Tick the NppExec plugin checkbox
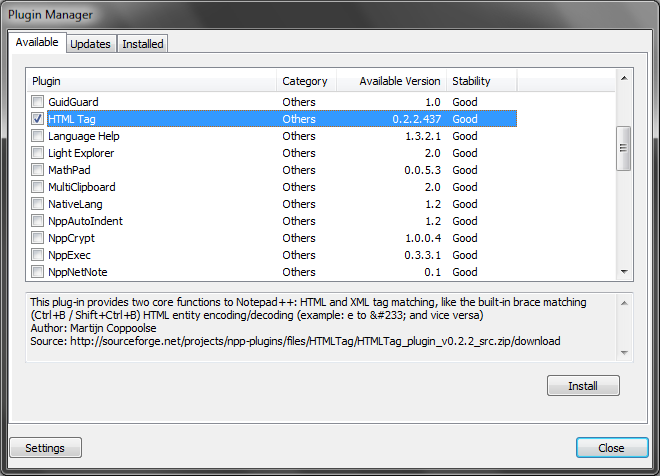Screen dimensions: 660x476 pyautogui.click(x=37, y=255)
